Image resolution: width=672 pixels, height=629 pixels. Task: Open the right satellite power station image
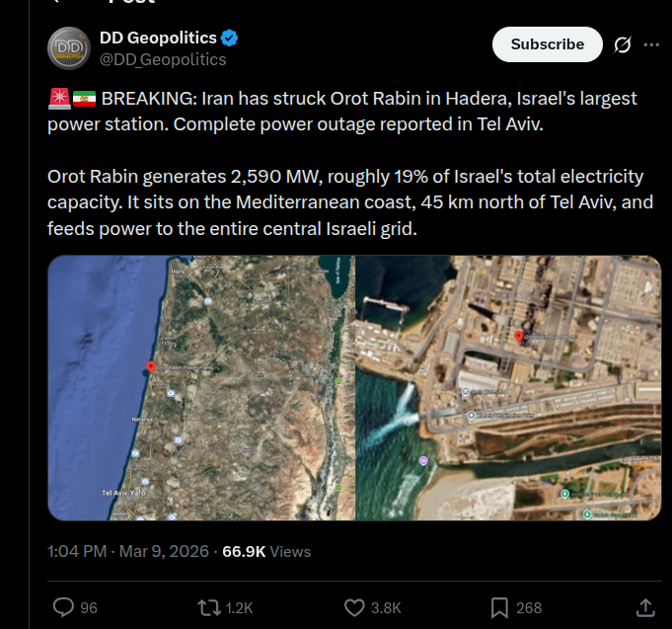508,387
